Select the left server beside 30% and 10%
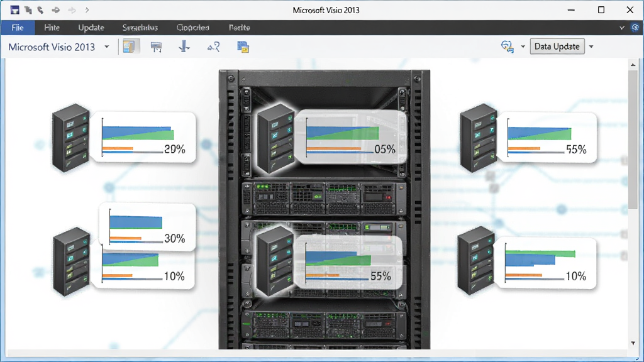This screenshot has height=362, width=644. click(x=72, y=261)
